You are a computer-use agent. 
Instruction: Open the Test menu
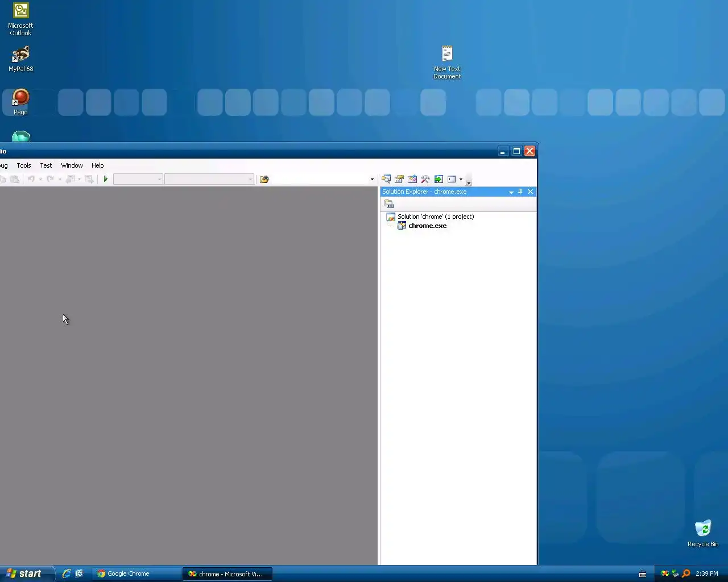(x=46, y=165)
